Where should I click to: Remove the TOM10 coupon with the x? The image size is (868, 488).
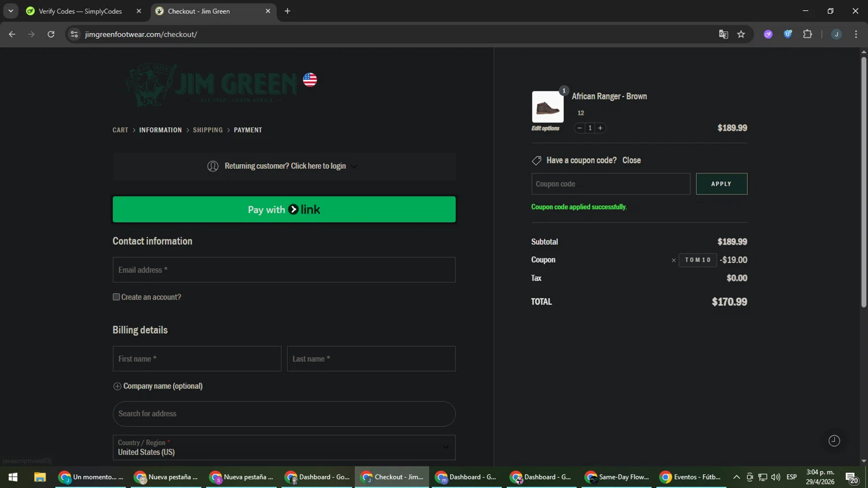coord(674,260)
